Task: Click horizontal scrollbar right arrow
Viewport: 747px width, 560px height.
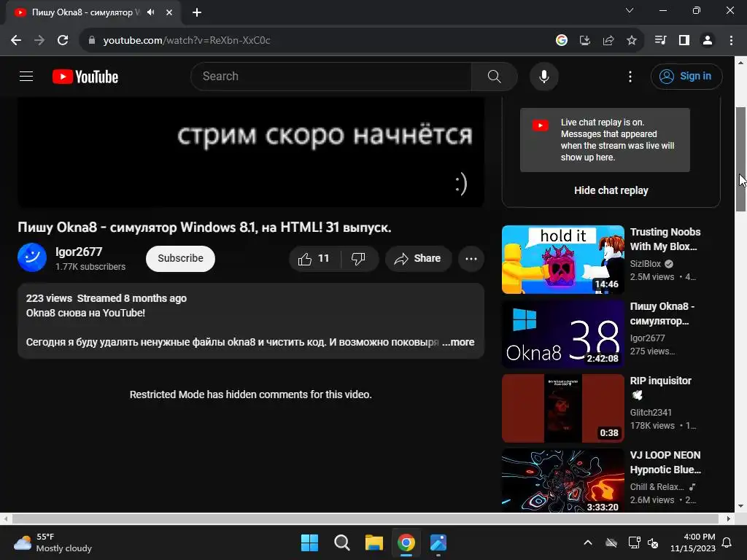Action: tap(729, 518)
